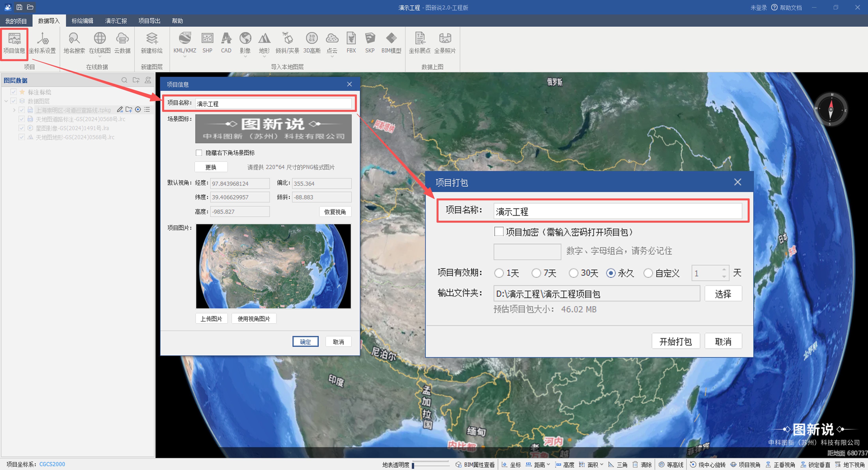The image size is (868, 470).
Task: Import a CAD file
Action: coord(226,43)
